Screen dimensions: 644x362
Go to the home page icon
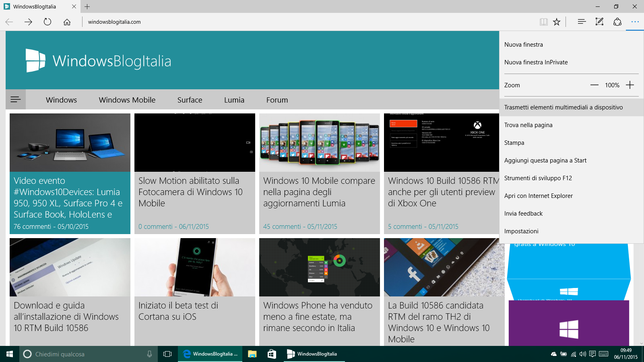coord(67,22)
